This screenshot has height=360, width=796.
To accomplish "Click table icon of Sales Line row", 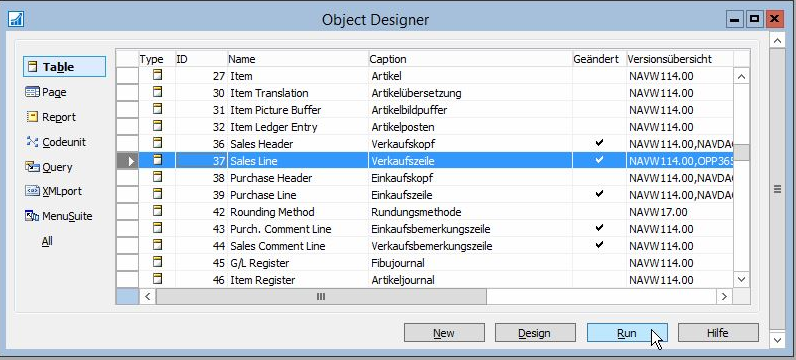I will (158, 160).
